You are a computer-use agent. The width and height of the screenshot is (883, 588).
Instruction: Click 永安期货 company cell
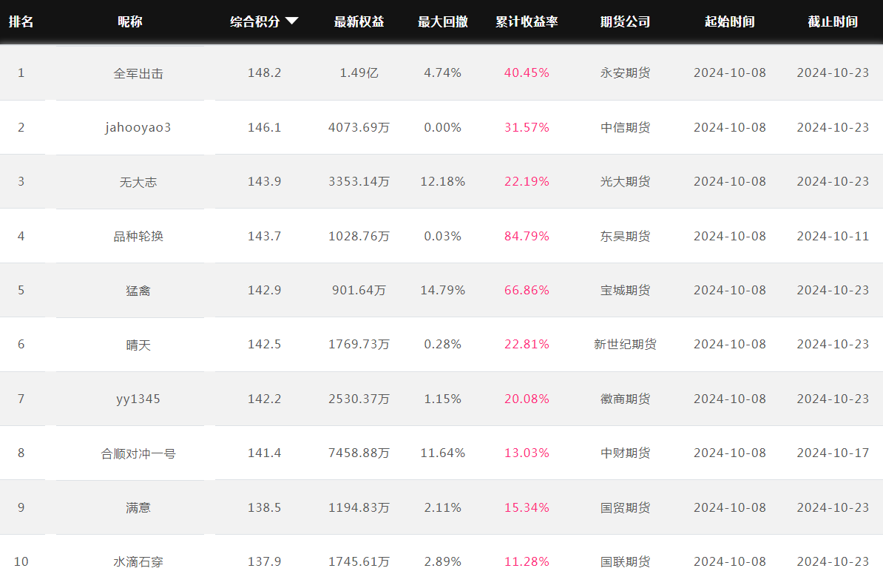625,72
